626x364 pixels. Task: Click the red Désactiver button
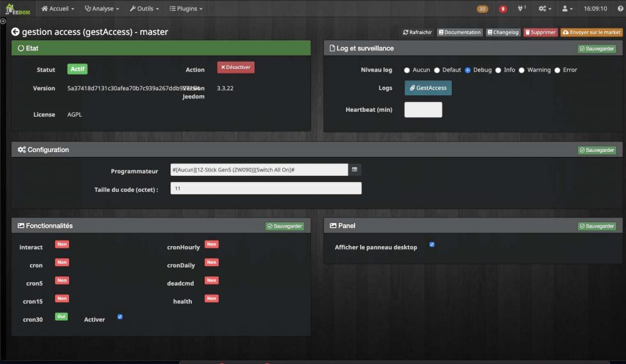pyautogui.click(x=235, y=67)
